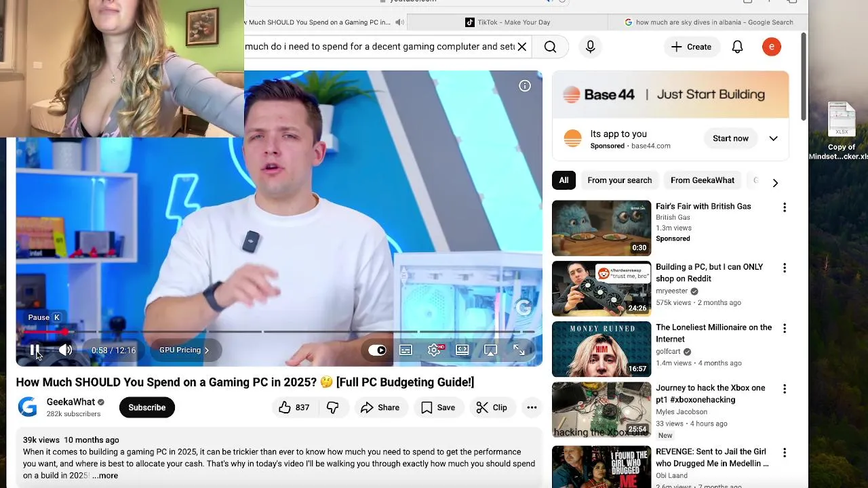Switch to the TikTok - Make Your Day tab

tap(508, 22)
